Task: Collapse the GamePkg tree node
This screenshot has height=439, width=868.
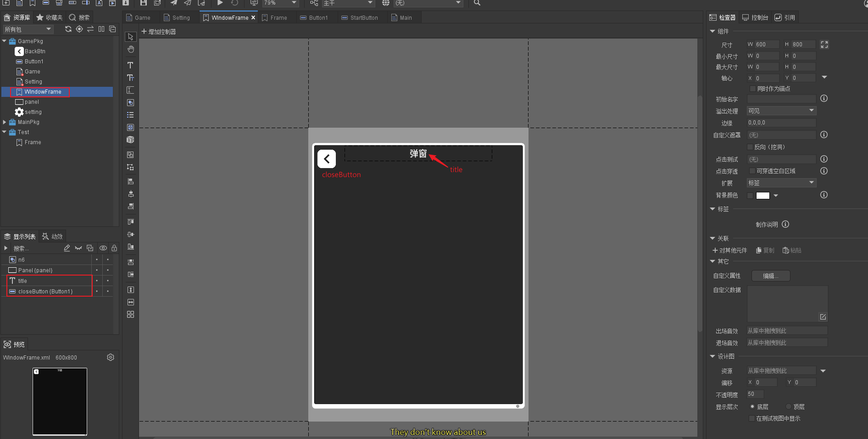Action: click(5, 41)
